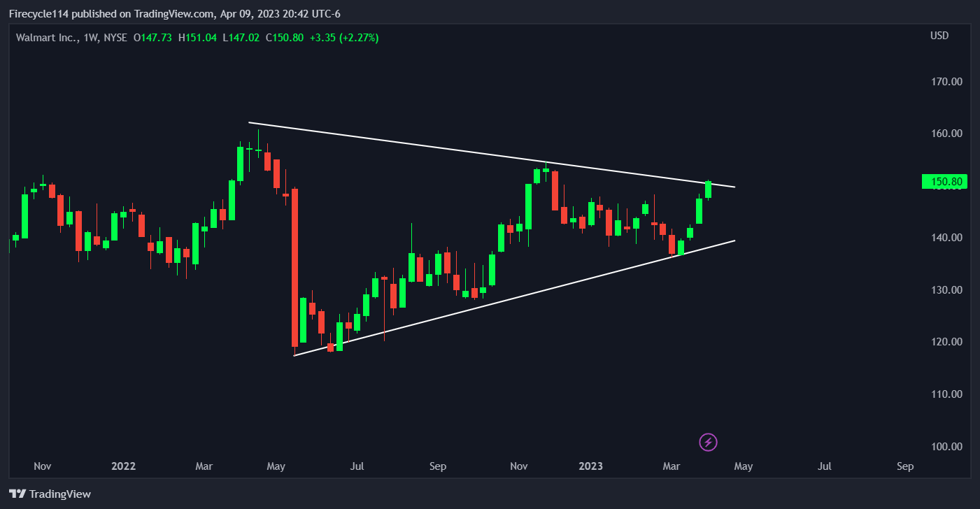980x509 pixels.
Task: Click the large red May 2022 candle
Action: click(x=295, y=268)
